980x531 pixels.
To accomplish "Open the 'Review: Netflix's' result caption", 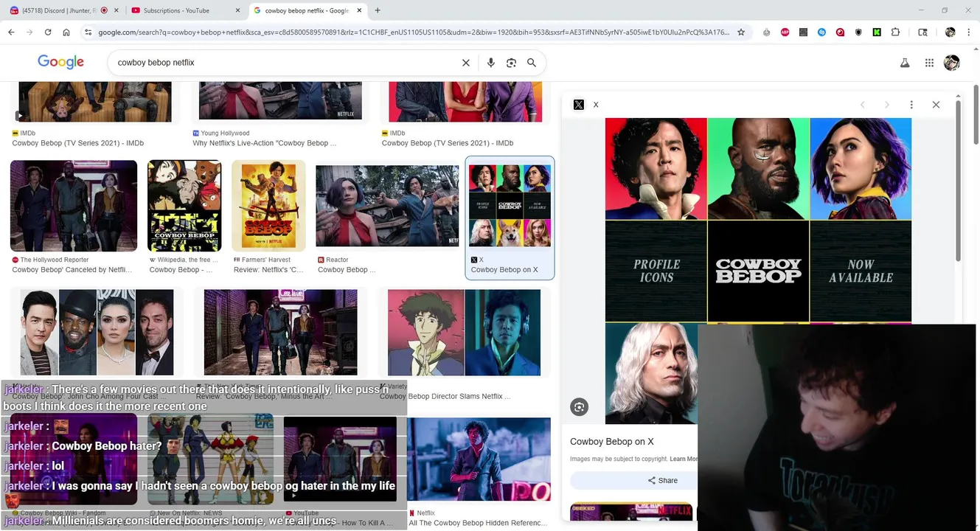I will click(268, 270).
